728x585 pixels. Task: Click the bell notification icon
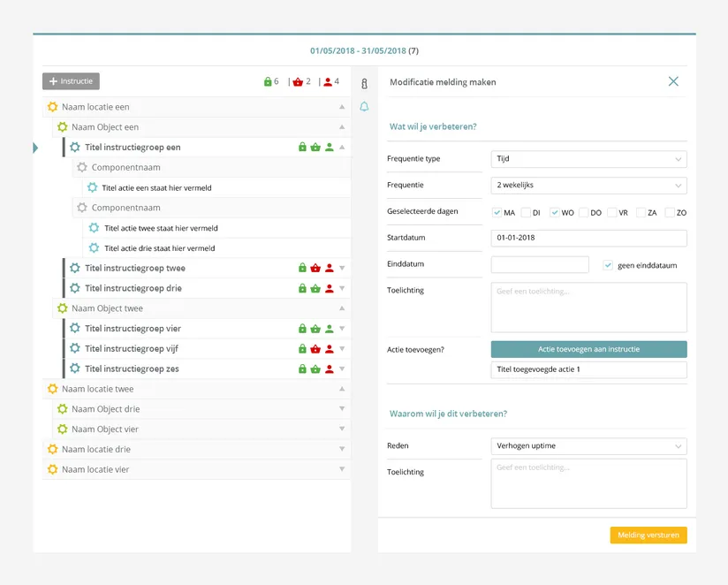pyautogui.click(x=364, y=107)
